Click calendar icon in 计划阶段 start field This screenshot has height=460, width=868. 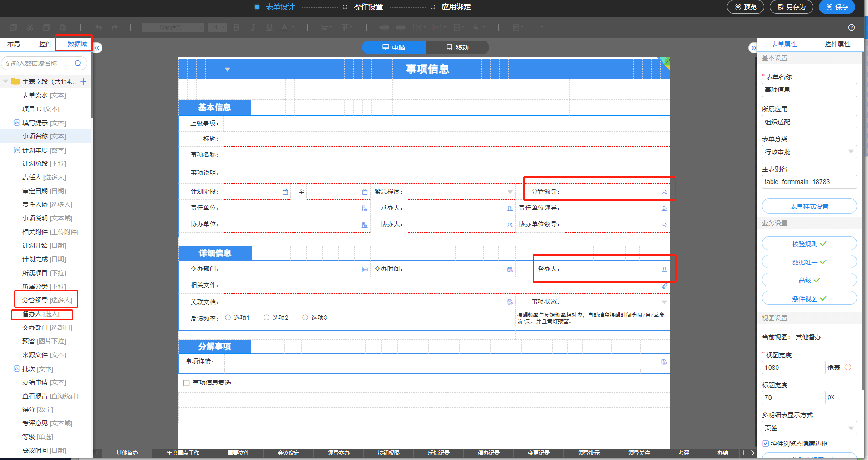(x=285, y=192)
